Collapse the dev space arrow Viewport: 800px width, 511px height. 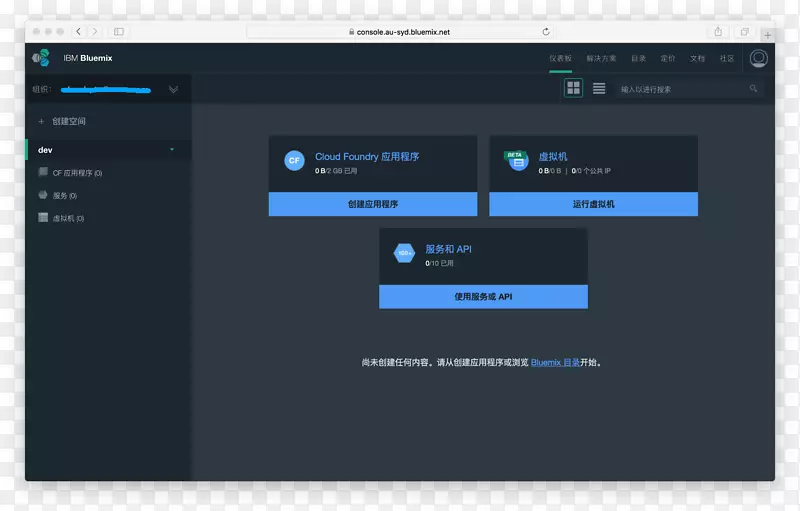pos(172,149)
